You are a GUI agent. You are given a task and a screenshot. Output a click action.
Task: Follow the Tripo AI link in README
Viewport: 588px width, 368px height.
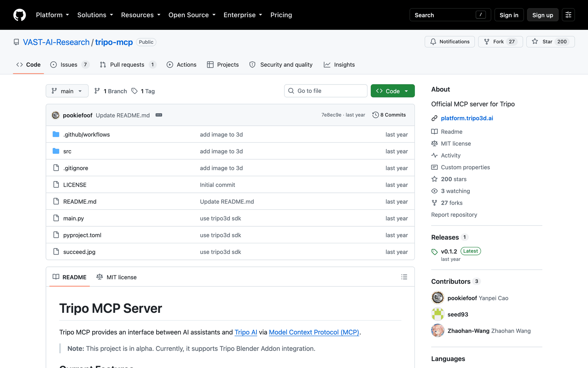pyautogui.click(x=246, y=332)
